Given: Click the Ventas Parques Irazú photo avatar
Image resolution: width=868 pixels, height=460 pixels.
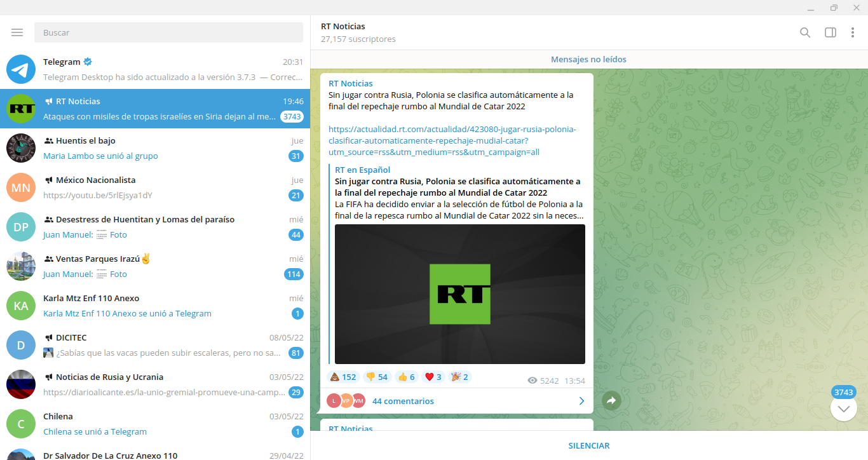Looking at the screenshot, I should tap(21, 266).
